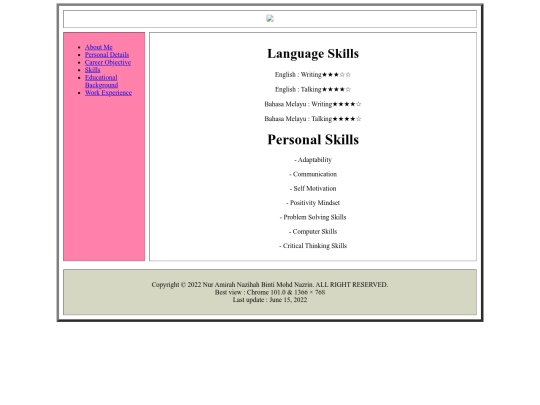
Task: Select the Skills sidebar link
Action: (x=92, y=70)
